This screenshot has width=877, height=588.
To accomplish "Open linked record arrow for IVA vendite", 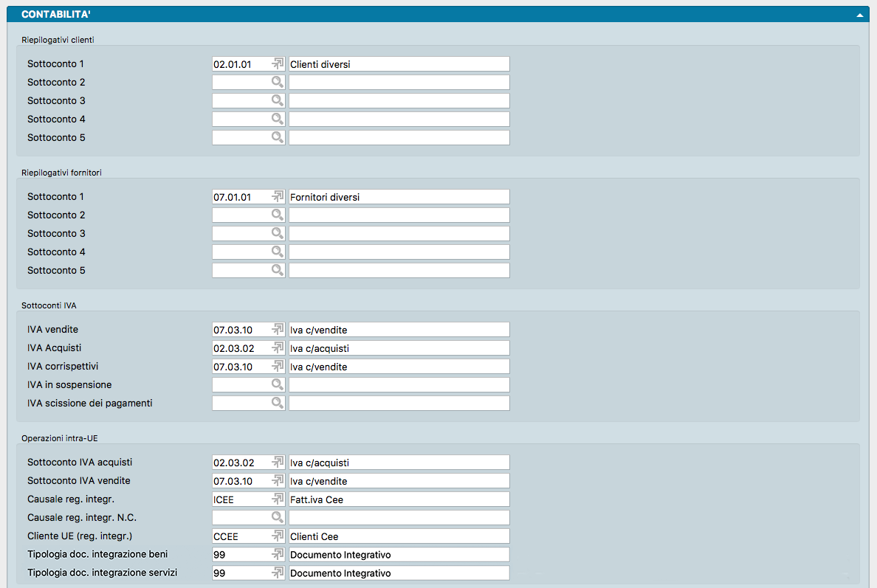I will pos(278,330).
